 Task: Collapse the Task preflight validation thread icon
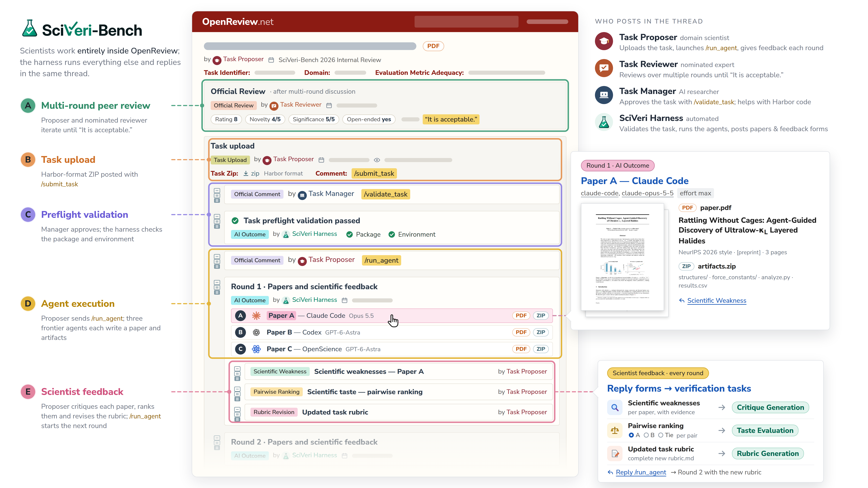217,221
